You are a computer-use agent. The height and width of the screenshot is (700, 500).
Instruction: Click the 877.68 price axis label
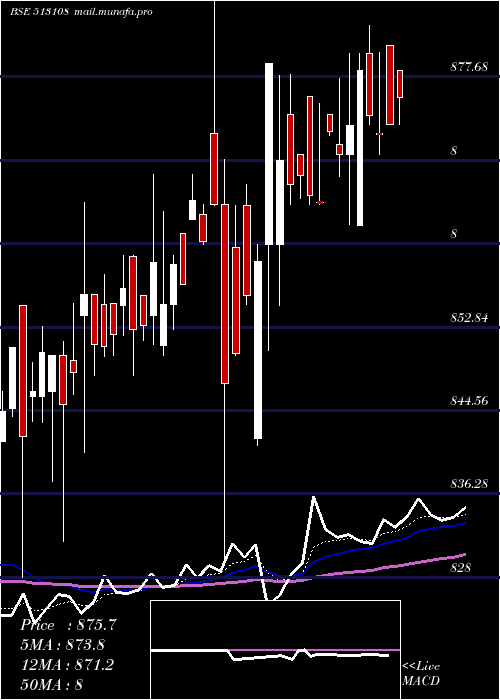pos(469,67)
